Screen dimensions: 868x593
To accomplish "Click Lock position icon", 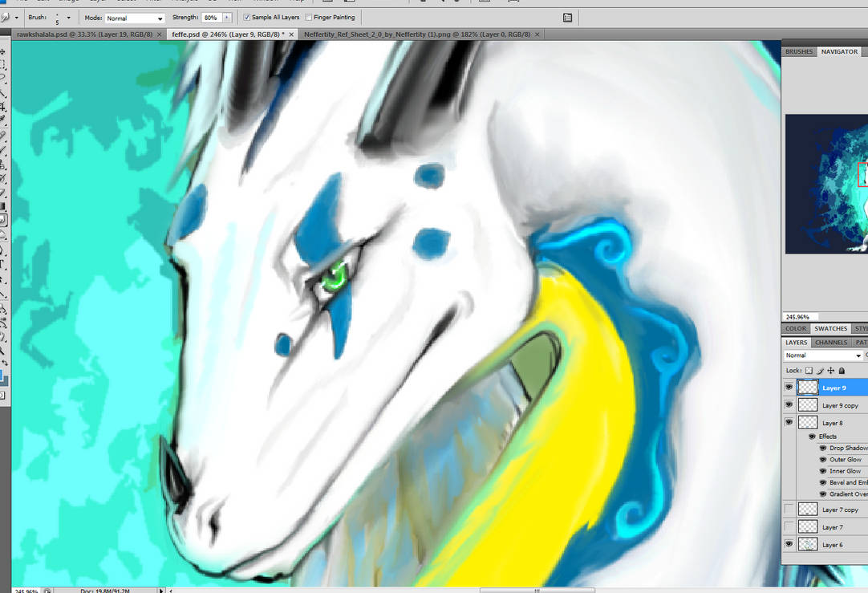I will pos(831,371).
